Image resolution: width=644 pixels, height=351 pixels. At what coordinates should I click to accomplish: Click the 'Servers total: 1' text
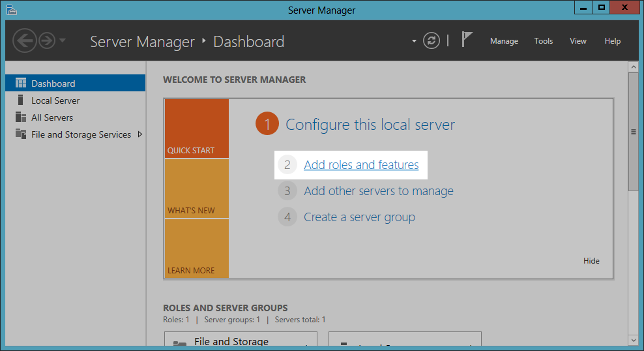click(x=300, y=319)
